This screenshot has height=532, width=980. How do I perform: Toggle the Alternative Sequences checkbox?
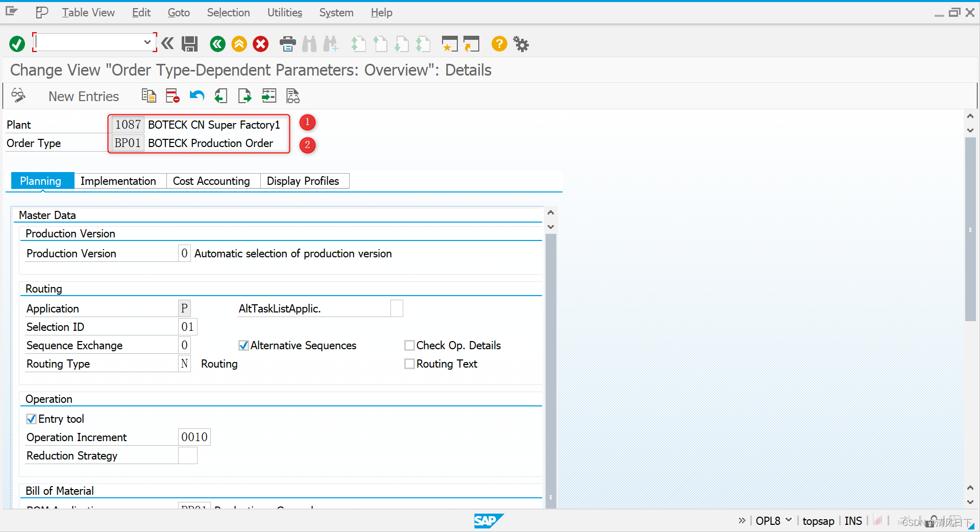tap(243, 346)
